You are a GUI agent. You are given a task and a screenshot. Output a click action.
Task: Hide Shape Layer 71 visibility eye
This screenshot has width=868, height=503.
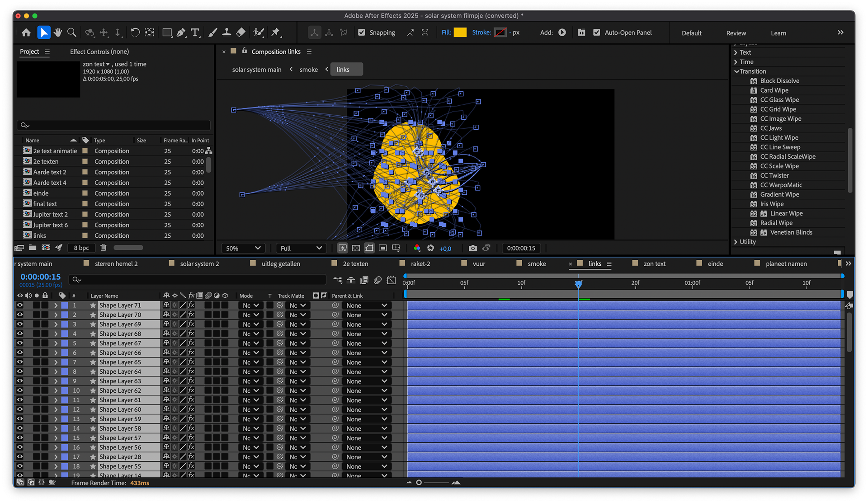20,305
